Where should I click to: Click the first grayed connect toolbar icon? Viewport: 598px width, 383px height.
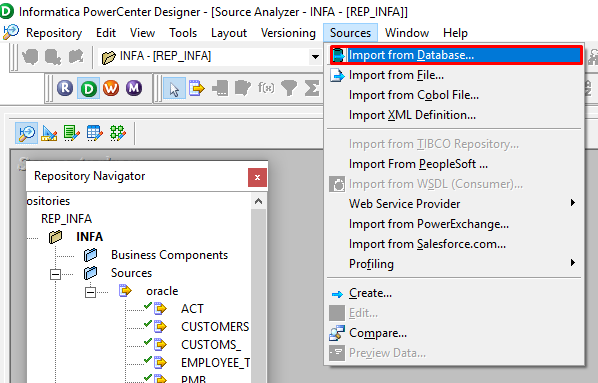(30, 56)
